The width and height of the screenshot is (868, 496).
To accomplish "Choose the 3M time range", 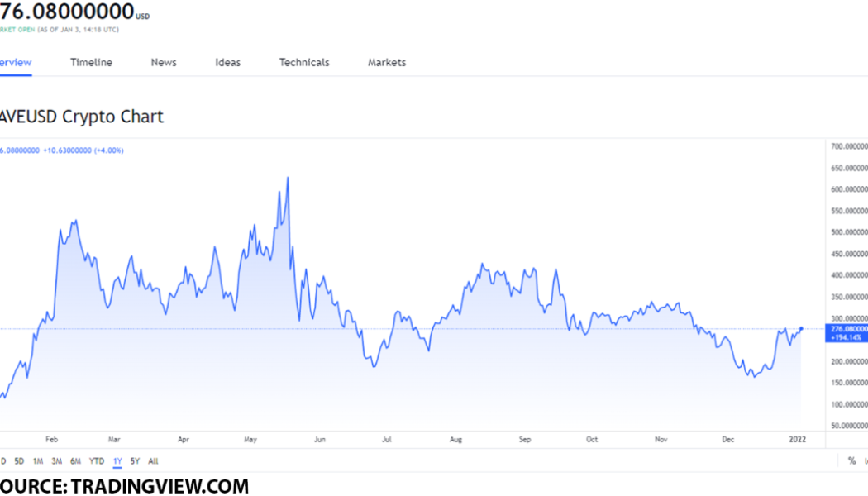I will click(x=55, y=460).
